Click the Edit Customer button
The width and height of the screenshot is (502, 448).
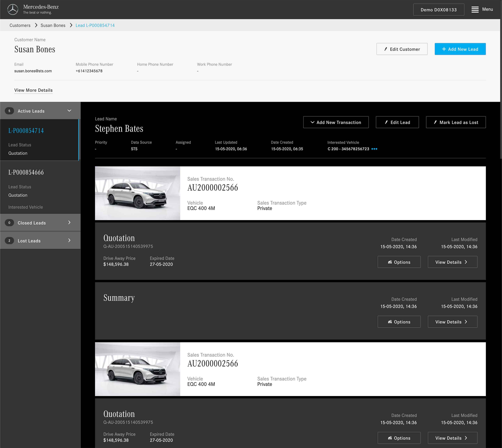402,49
